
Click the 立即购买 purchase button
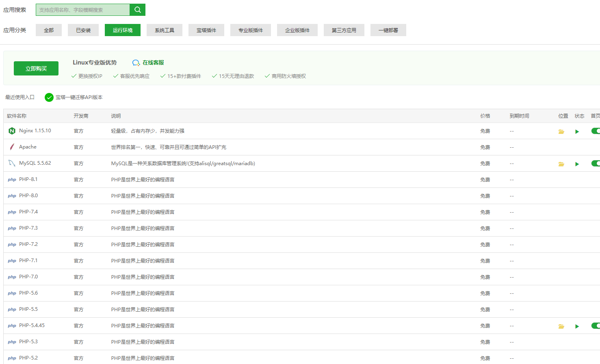coord(36,68)
